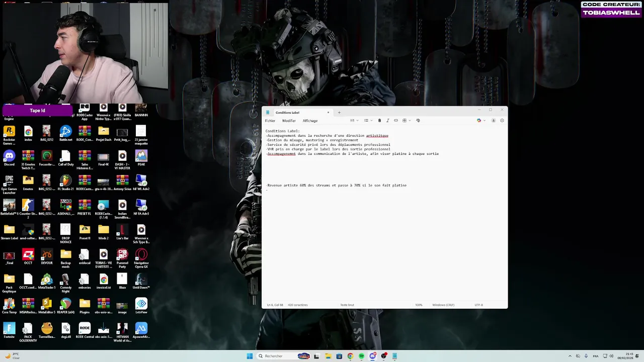Open File Explorer from the taskbar
The image size is (644, 362).
tap(328, 356)
